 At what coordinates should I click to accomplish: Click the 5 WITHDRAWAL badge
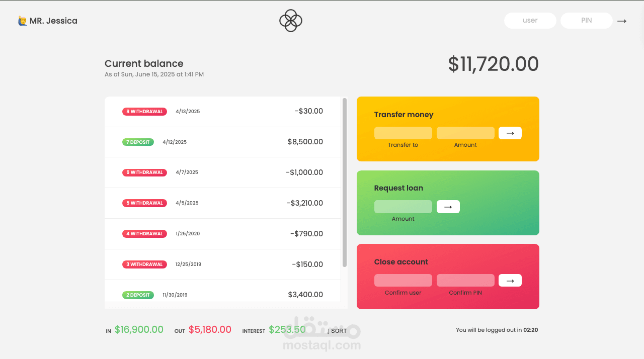(144, 203)
